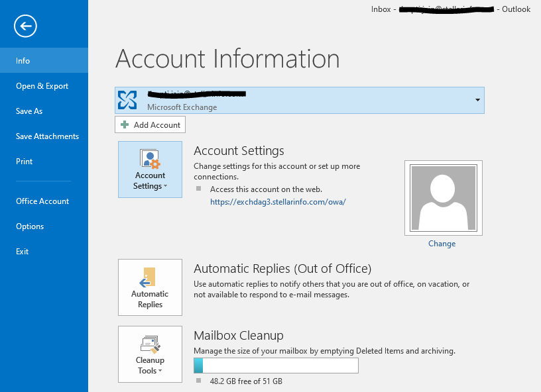The width and height of the screenshot is (541, 392).
Task: Expand the account selection dropdown arrow
Action: [477, 100]
